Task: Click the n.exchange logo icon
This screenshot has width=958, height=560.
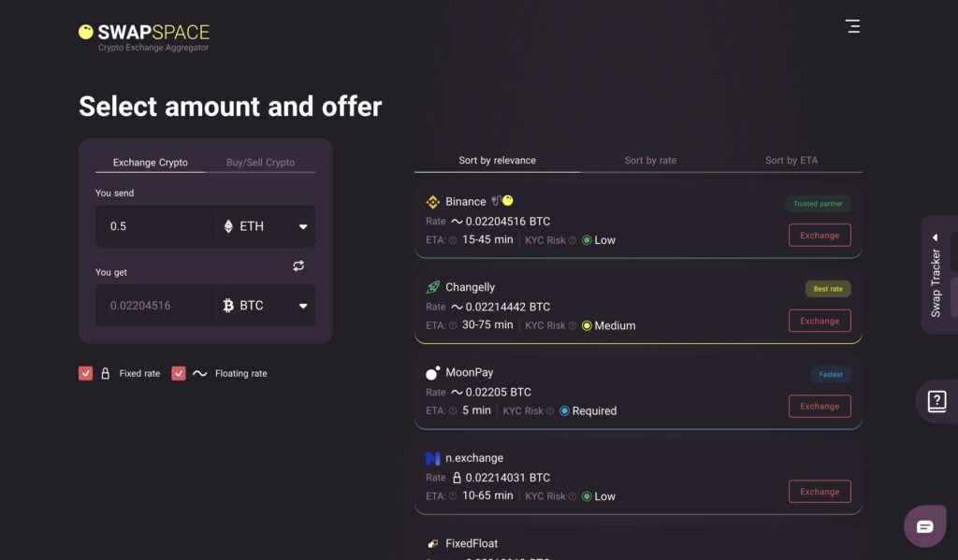Action: pos(432,458)
